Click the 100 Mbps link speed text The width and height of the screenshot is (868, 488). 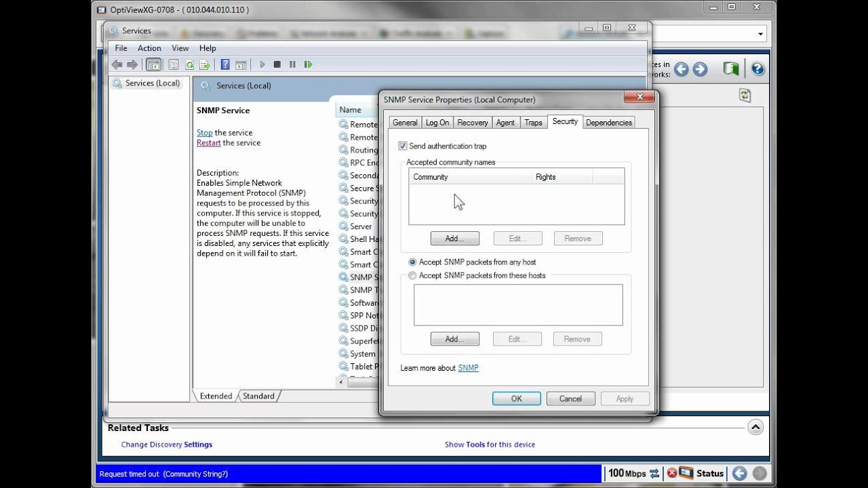627,473
